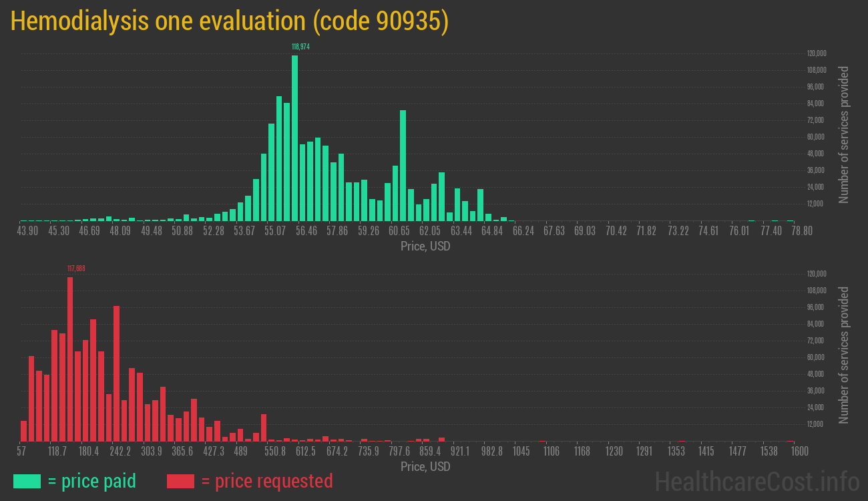Click x-axis label 1045
This screenshot has height=501, width=868.
click(521, 452)
